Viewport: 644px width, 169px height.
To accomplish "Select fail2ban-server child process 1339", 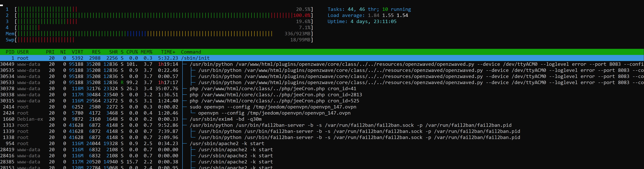I will pyautogui.click(x=322, y=131).
